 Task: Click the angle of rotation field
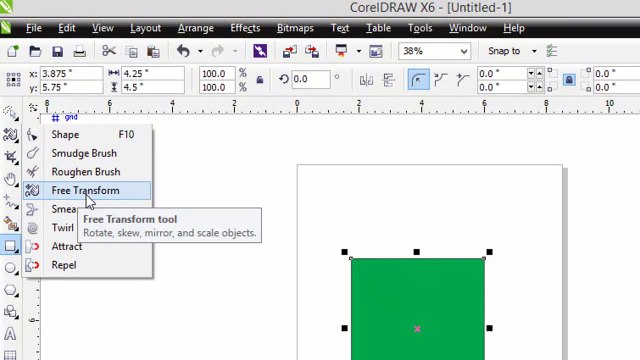tap(310, 79)
